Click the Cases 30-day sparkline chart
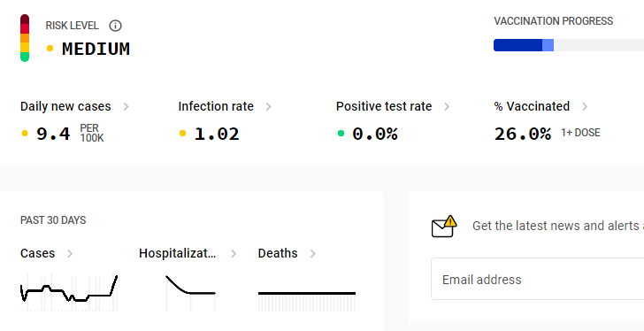This screenshot has width=644, height=331. click(69, 292)
